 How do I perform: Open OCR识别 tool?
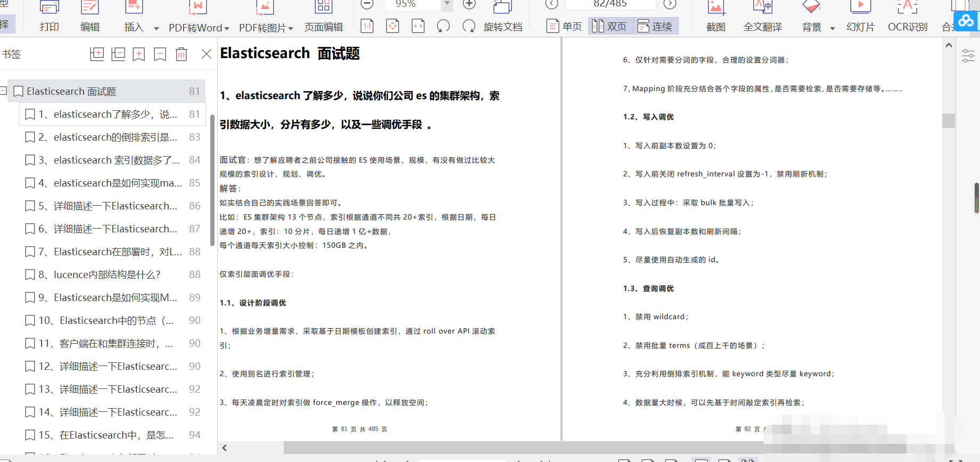[x=908, y=17]
